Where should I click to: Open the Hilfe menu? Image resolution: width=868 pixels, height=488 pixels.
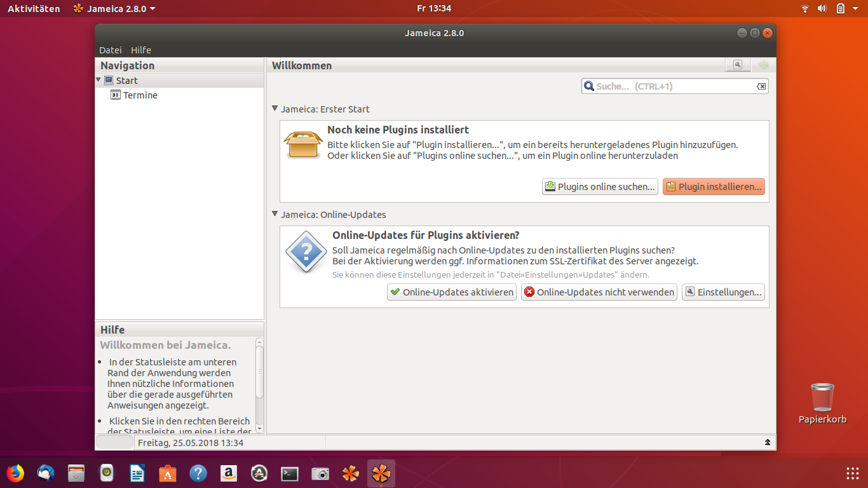pos(141,50)
